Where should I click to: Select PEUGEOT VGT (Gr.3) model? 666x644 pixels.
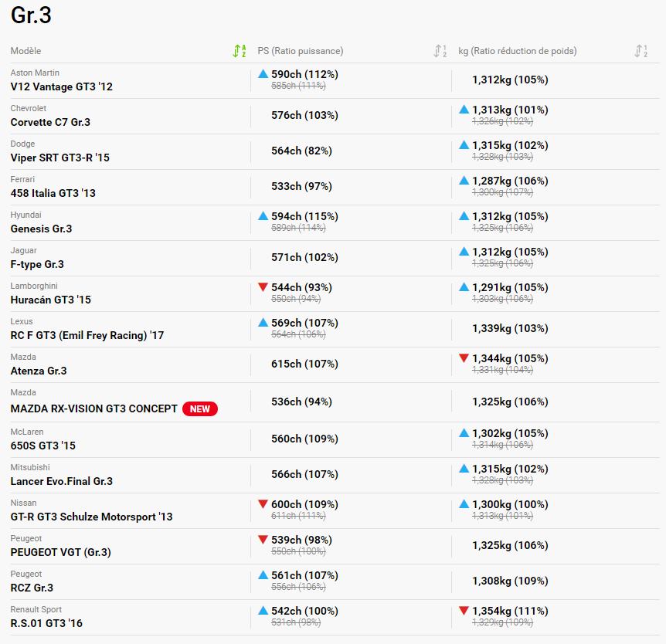tap(61, 552)
